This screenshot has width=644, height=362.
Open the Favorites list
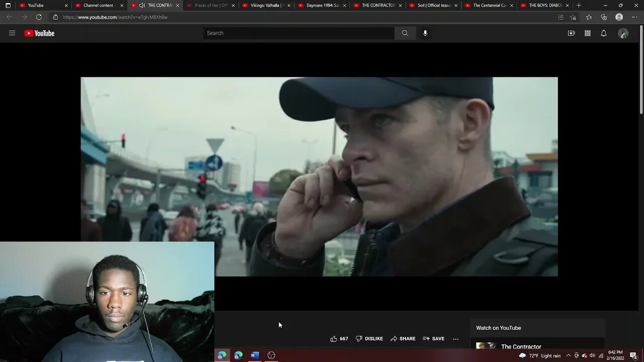click(589, 17)
